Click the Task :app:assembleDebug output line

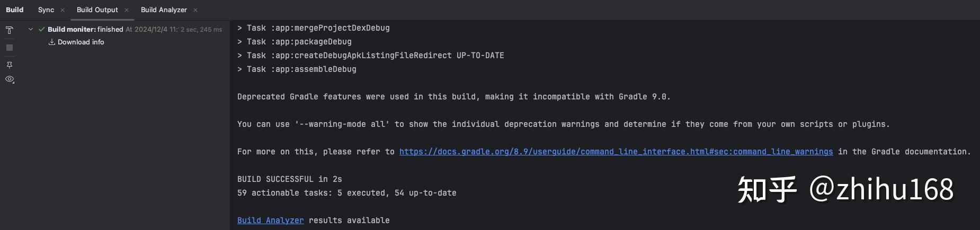pyautogui.click(x=297, y=69)
